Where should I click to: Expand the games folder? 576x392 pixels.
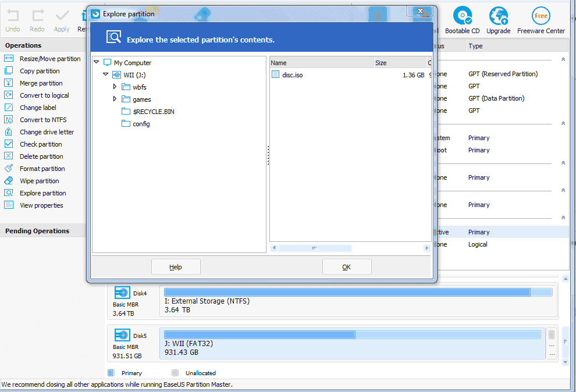click(115, 99)
